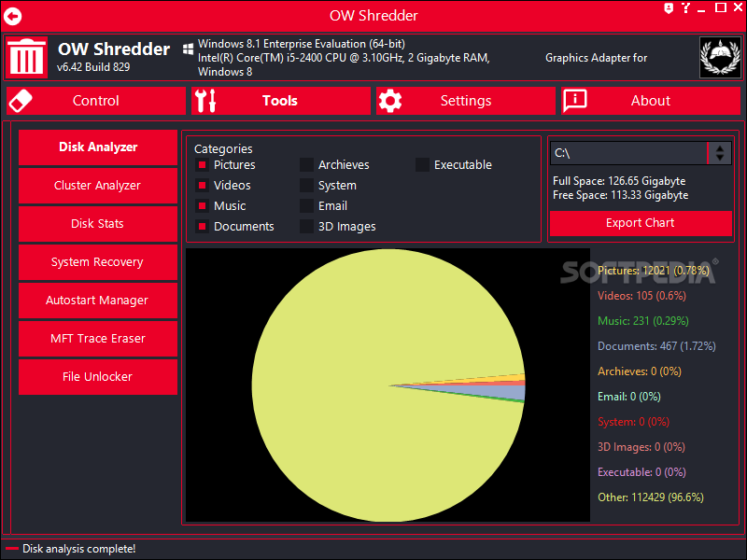
Task: Enable the Email category checkbox
Action: pos(306,205)
